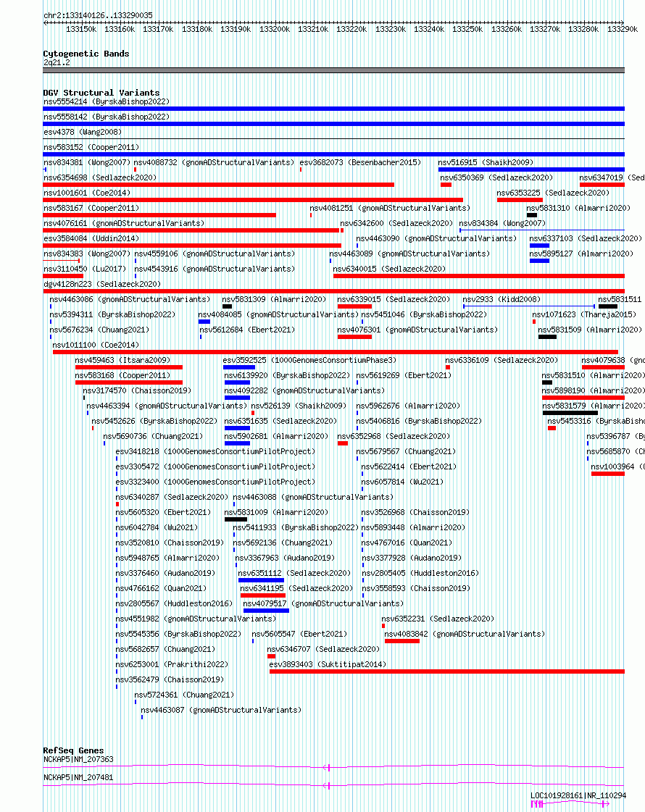645x812 pixels.
Task: Click NCKAP5|NM_207481 gene label
Action: pyautogui.click(x=79, y=777)
